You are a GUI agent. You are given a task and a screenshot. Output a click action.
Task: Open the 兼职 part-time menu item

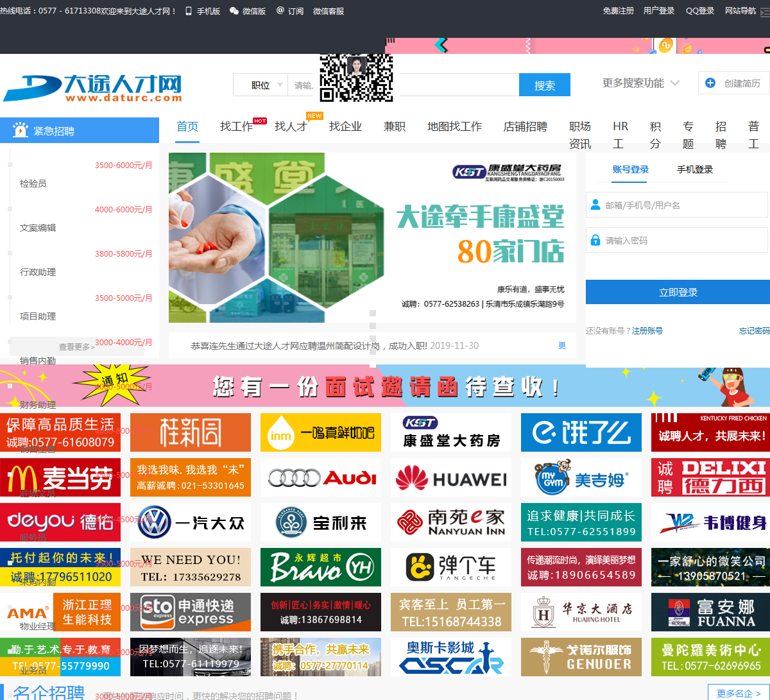[x=395, y=126]
